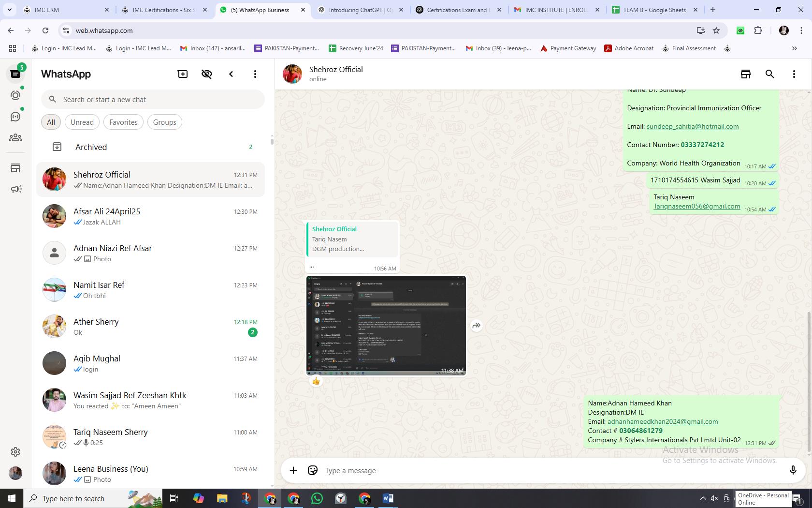812x508 pixels.
Task: Open the chat list three-dot menu
Action: click(255, 74)
